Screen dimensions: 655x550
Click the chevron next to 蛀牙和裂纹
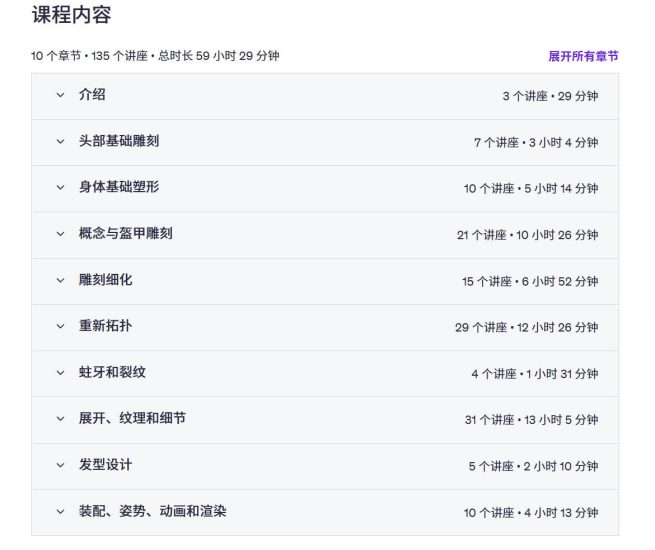tap(60, 373)
